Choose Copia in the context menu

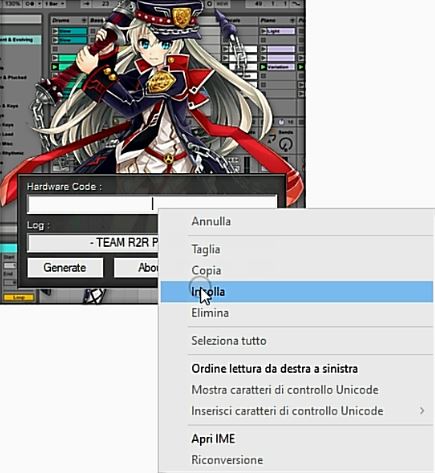(x=297, y=270)
